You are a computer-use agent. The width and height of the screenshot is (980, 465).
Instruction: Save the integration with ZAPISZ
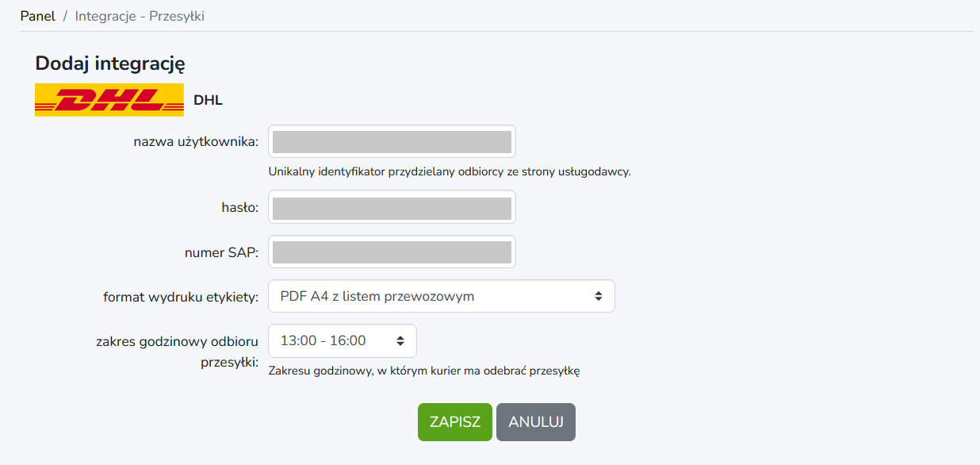pos(455,422)
